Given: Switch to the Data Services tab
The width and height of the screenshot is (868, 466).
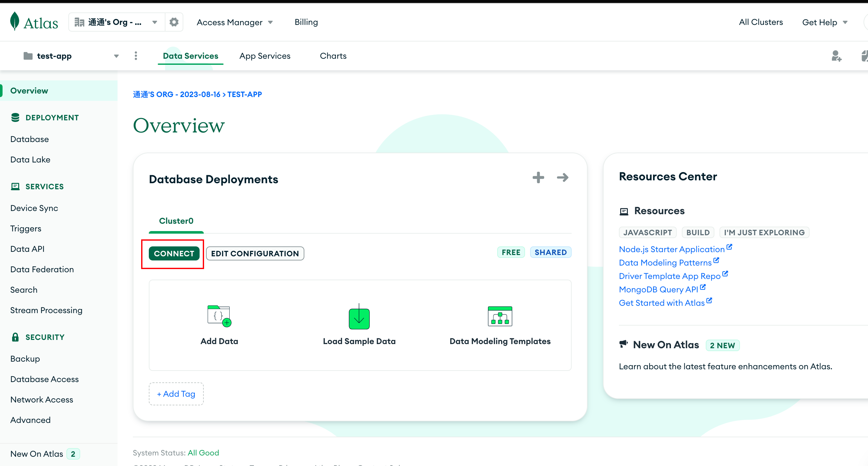Looking at the screenshot, I should point(190,56).
